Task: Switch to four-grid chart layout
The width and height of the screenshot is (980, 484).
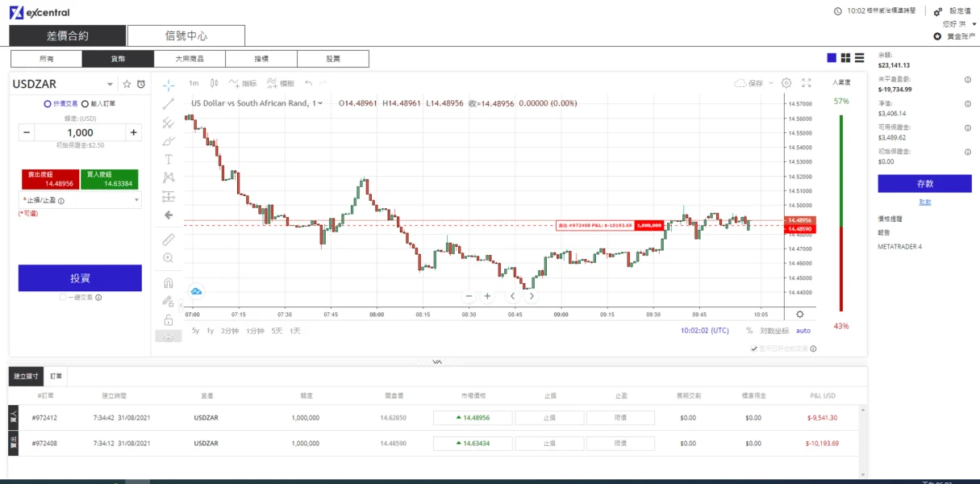Action: (x=845, y=58)
